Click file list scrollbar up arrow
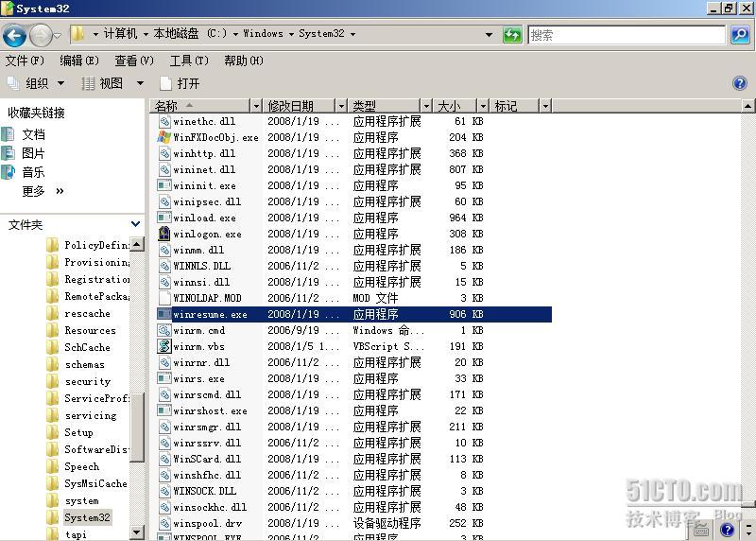This screenshot has height=541, width=756. coord(747,106)
